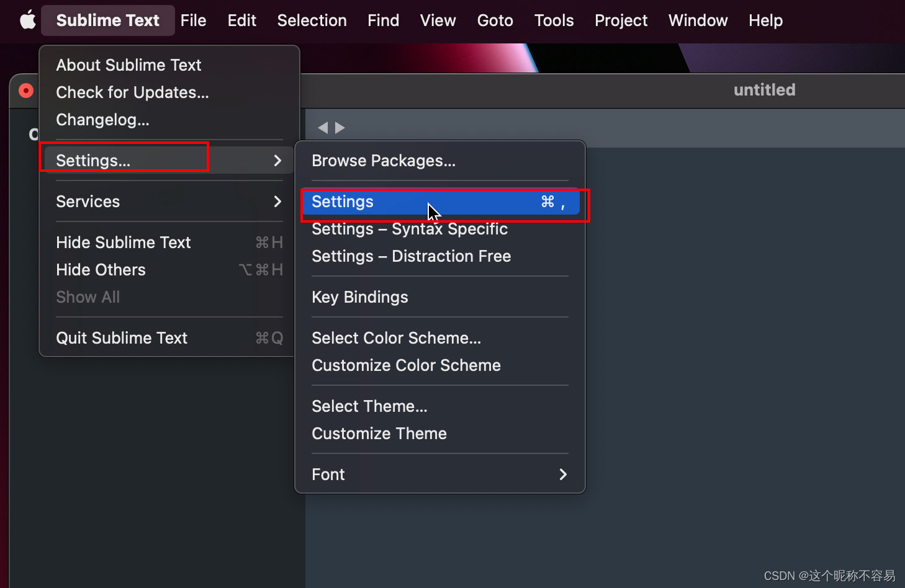
Task: Open Settings – Syntax Specific
Action: pos(440,229)
